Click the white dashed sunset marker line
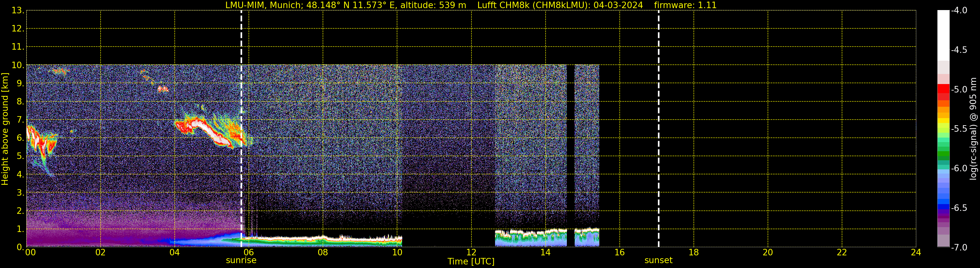Screen dimensions: 980x268 click(659, 129)
